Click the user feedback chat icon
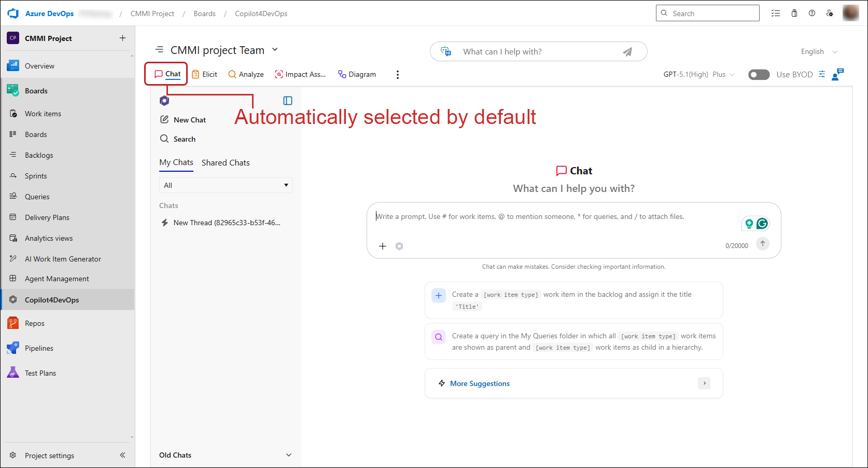Image resolution: width=868 pixels, height=468 pixels. pos(837,74)
